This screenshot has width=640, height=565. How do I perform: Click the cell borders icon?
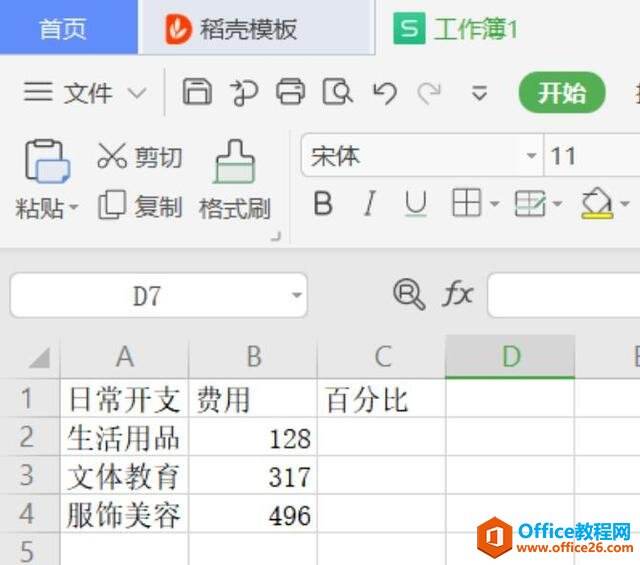pyautogui.click(x=466, y=202)
